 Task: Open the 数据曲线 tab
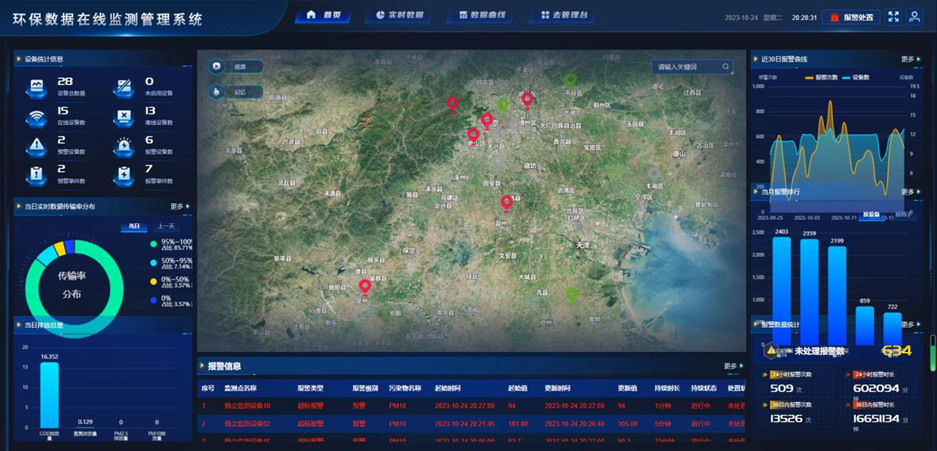click(x=481, y=16)
